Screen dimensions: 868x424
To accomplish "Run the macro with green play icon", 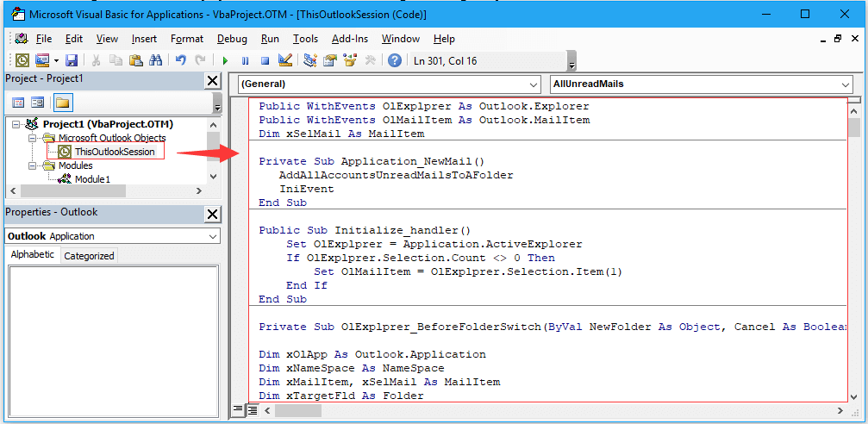I will pos(225,60).
